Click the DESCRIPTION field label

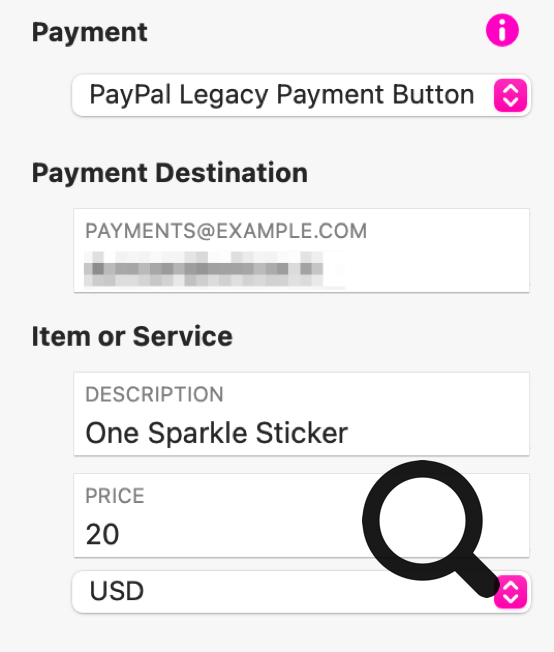154,395
